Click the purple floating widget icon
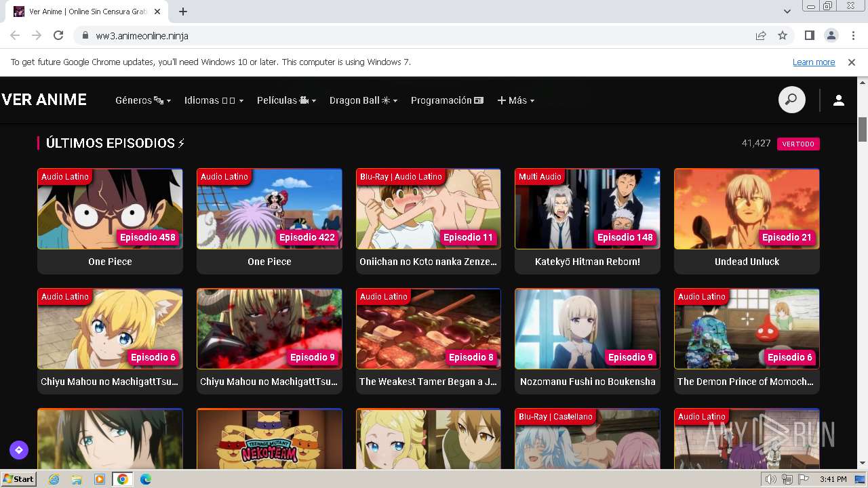 tap(18, 449)
